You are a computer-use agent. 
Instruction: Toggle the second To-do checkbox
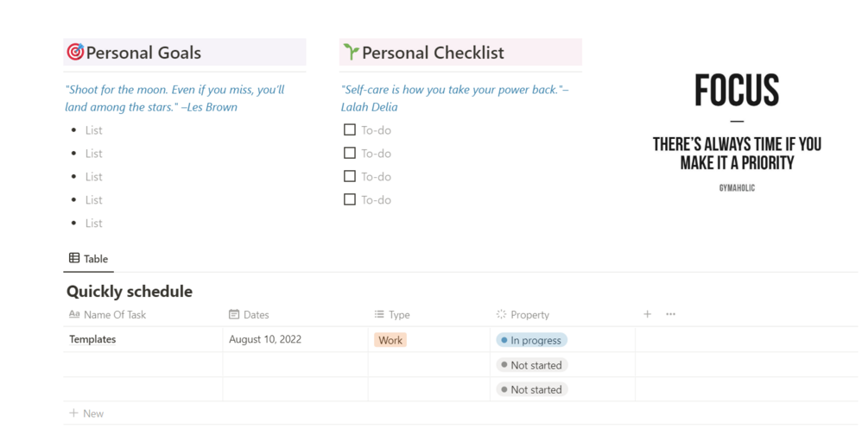[x=350, y=153]
